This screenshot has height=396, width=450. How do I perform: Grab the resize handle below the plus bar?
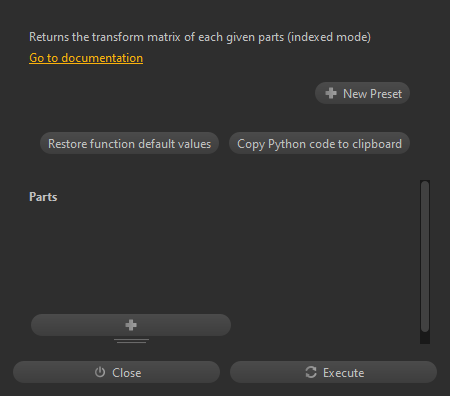tap(131, 341)
